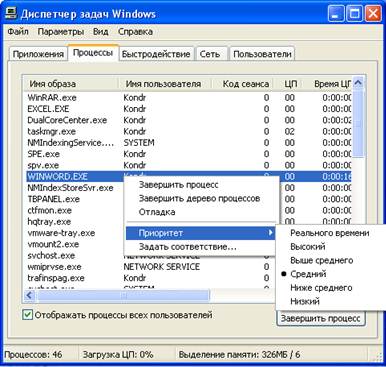
Task: Select the SPE.exe process
Action: [189, 154]
